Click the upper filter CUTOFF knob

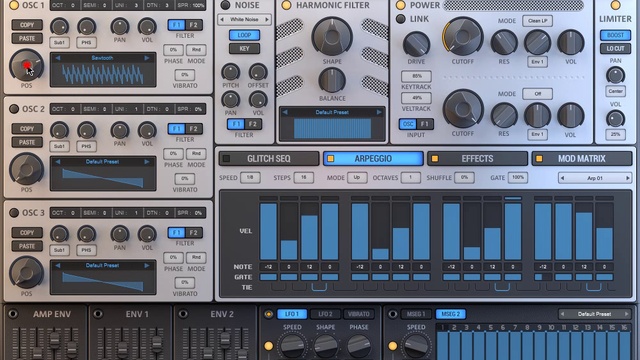click(463, 36)
